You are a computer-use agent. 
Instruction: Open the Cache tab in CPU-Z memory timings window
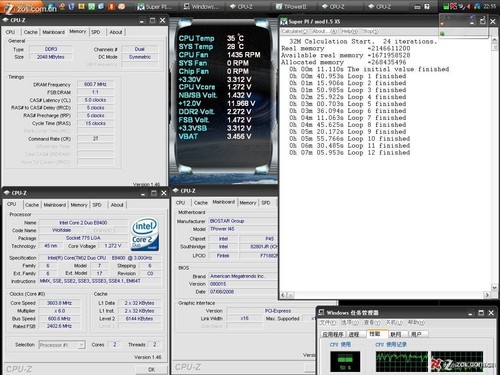click(31, 32)
